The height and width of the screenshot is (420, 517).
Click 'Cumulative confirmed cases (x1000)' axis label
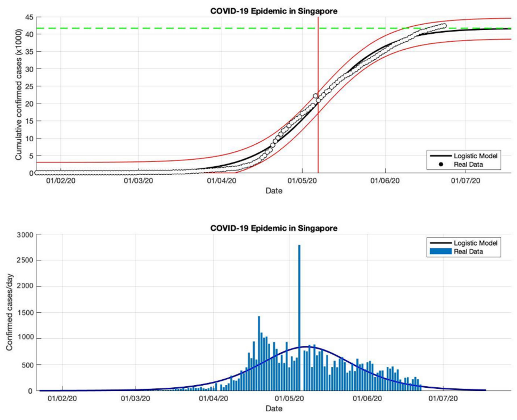19,94
